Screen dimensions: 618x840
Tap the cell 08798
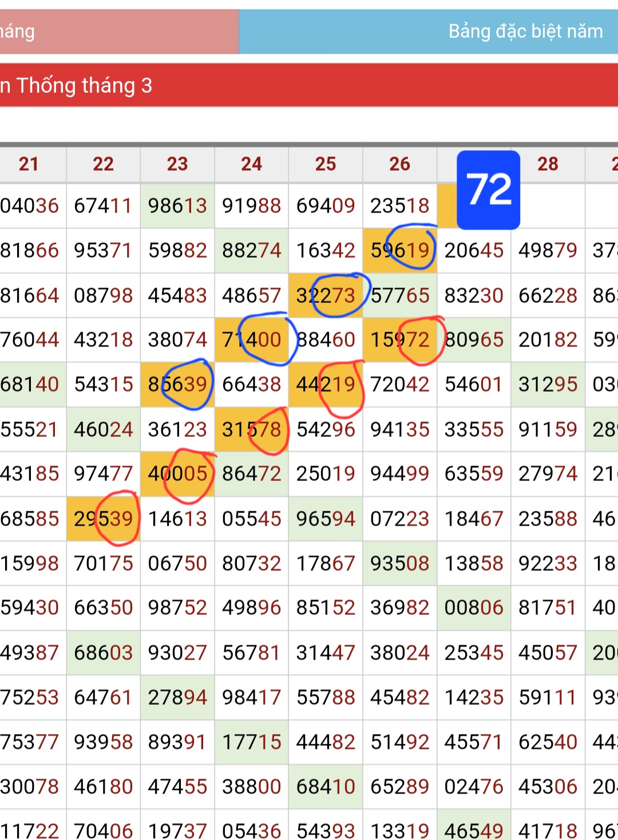(104, 295)
